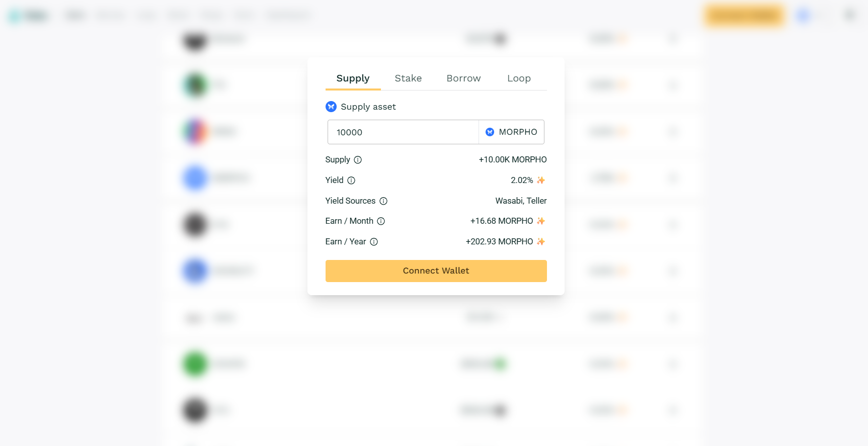
Task: Click the blurred blue avatar in header
Action: (x=804, y=16)
